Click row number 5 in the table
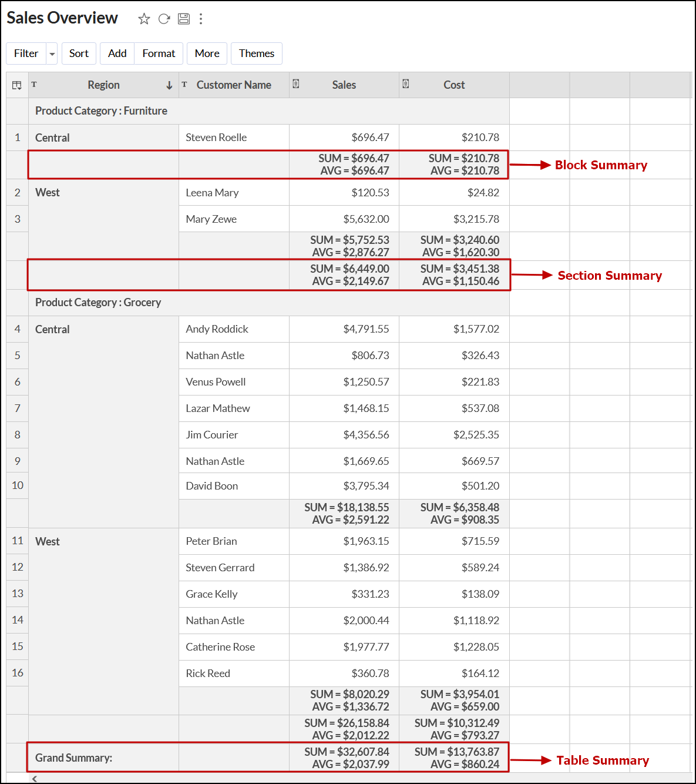Image resolution: width=696 pixels, height=784 pixels. pyautogui.click(x=17, y=355)
